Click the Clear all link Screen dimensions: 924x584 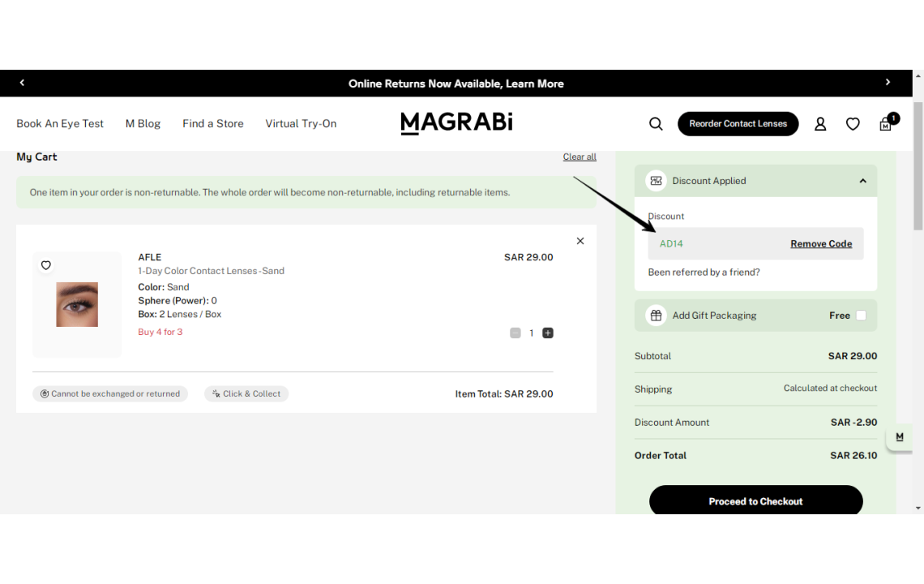tap(580, 157)
